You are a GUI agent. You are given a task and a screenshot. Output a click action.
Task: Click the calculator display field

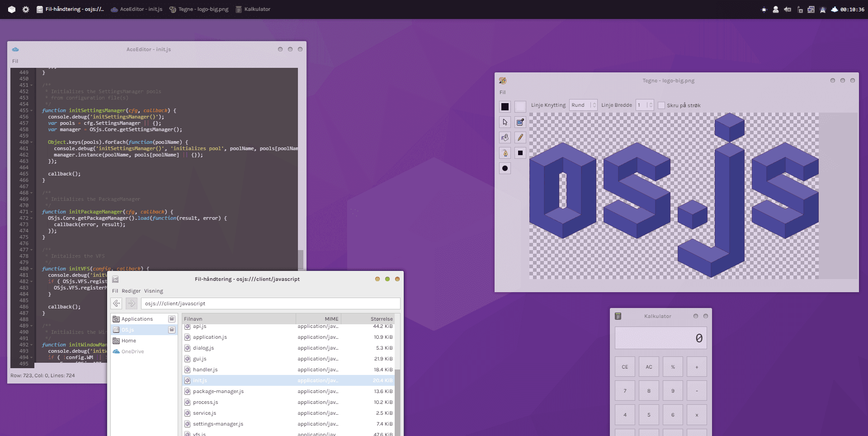coord(660,338)
